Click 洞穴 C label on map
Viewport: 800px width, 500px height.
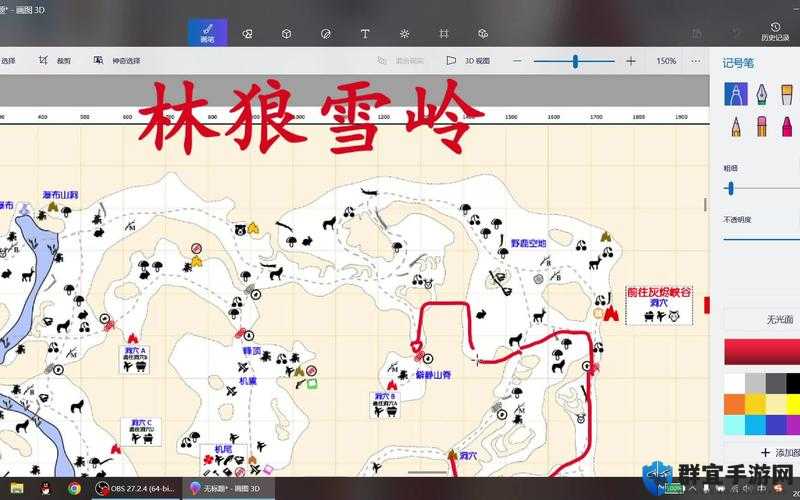(x=141, y=422)
